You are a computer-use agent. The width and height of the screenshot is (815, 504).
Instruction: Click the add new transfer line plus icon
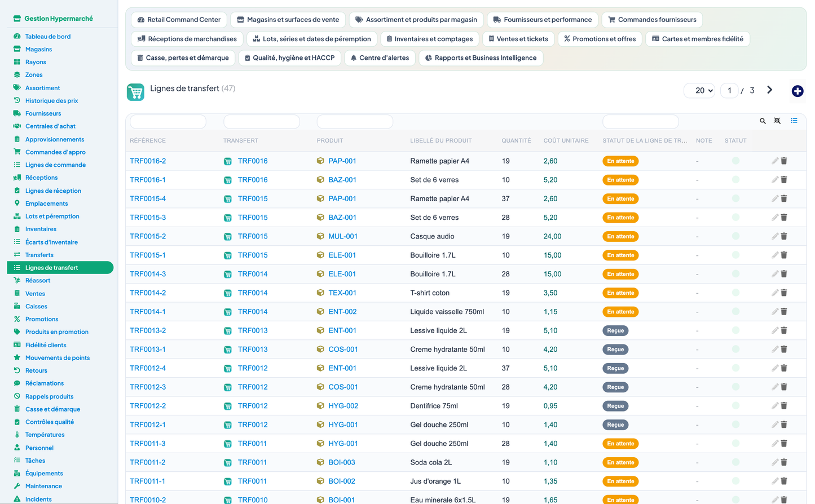797,91
